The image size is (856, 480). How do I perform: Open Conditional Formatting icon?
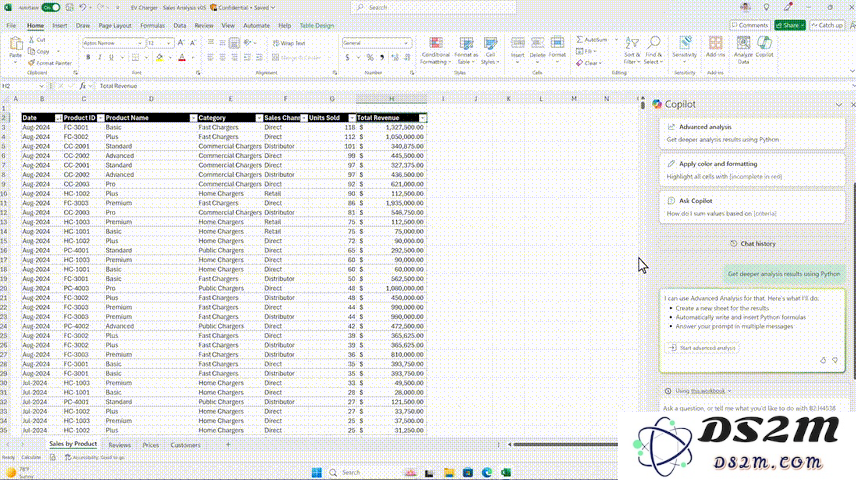coord(436,43)
